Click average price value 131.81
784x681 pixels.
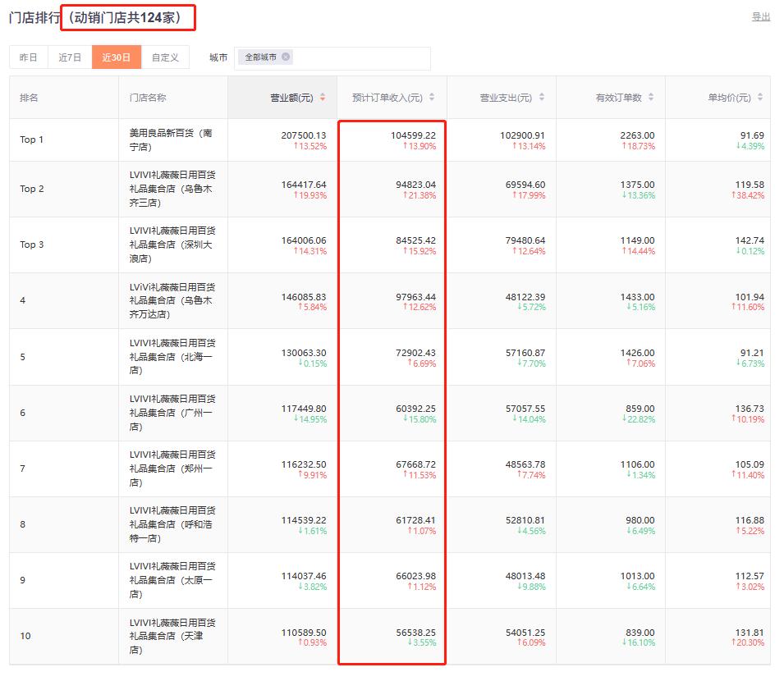[750, 633]
